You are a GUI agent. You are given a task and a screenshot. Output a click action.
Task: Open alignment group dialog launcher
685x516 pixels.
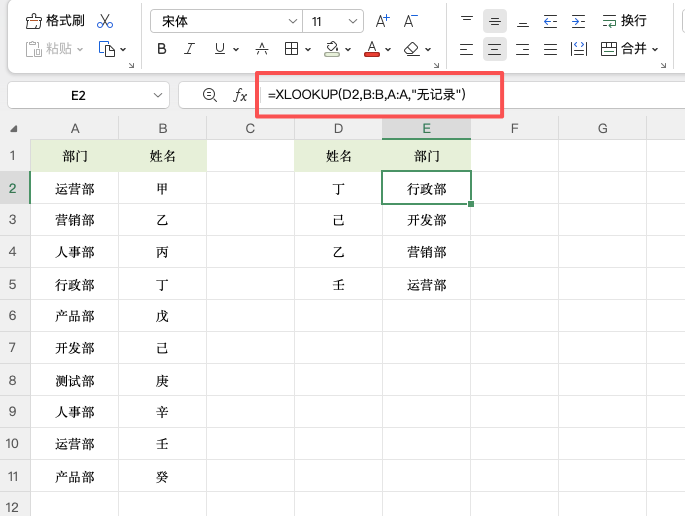(664, 65)
